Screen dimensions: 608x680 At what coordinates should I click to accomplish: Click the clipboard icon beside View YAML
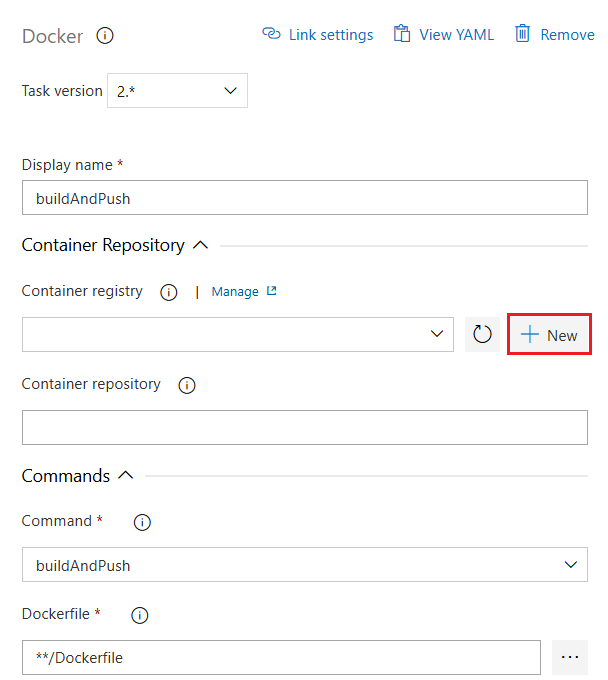(402, 34)
